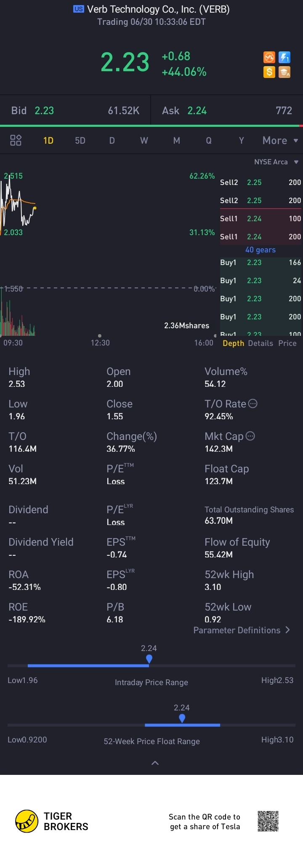
Task: Open Mkt Cap info bubble icon
Action: (250, 436)
